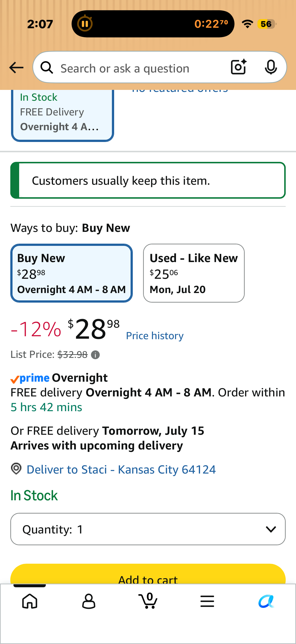Expand the Quantity dropdown
This screenshot has width=296, height=644.
tap(148, 529)
